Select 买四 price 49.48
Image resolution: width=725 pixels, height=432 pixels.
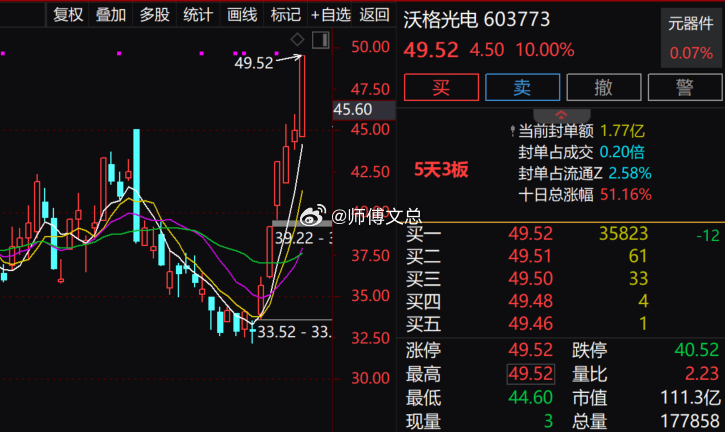pos(530,301)
